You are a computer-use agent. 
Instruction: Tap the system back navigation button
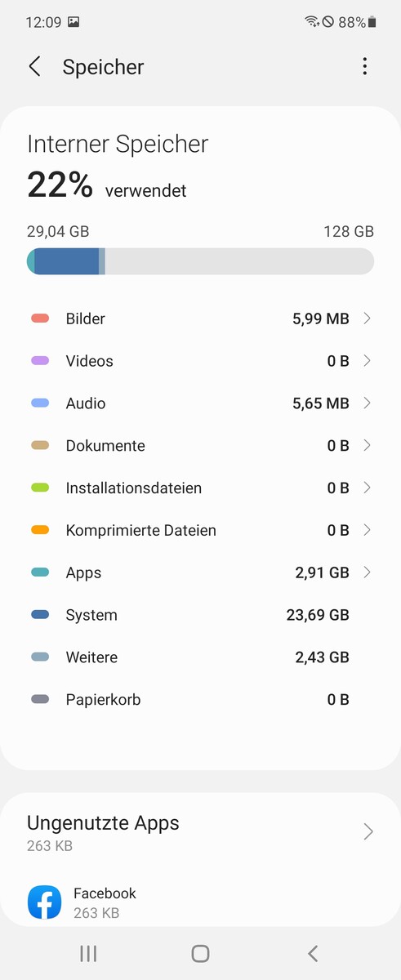click(312, 953)
